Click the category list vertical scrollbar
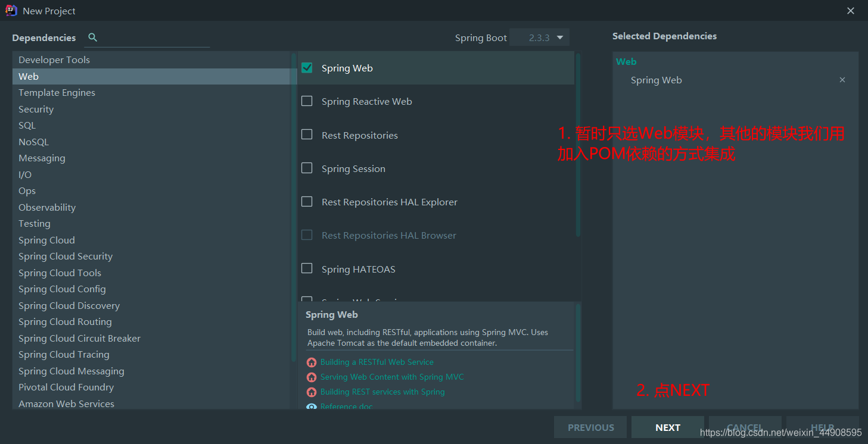This screenshot has height=444, width=868. click(294, 207)
